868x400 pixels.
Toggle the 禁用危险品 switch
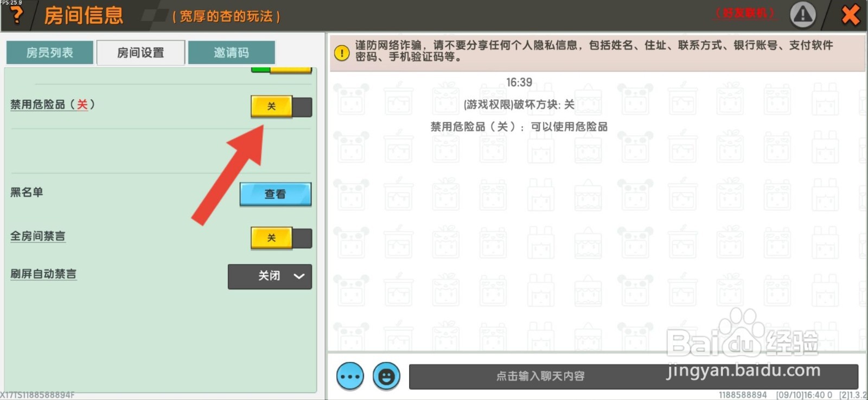[281, 106]
